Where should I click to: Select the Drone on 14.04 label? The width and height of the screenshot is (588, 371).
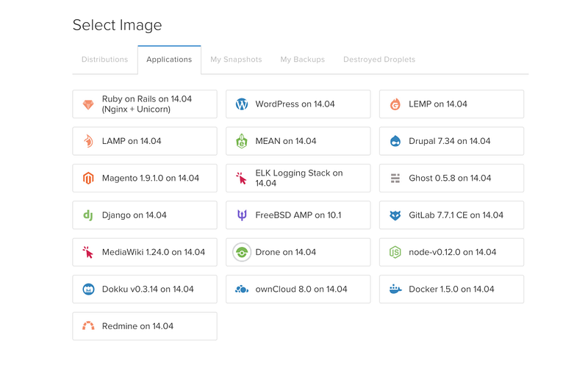pos(286,253)
